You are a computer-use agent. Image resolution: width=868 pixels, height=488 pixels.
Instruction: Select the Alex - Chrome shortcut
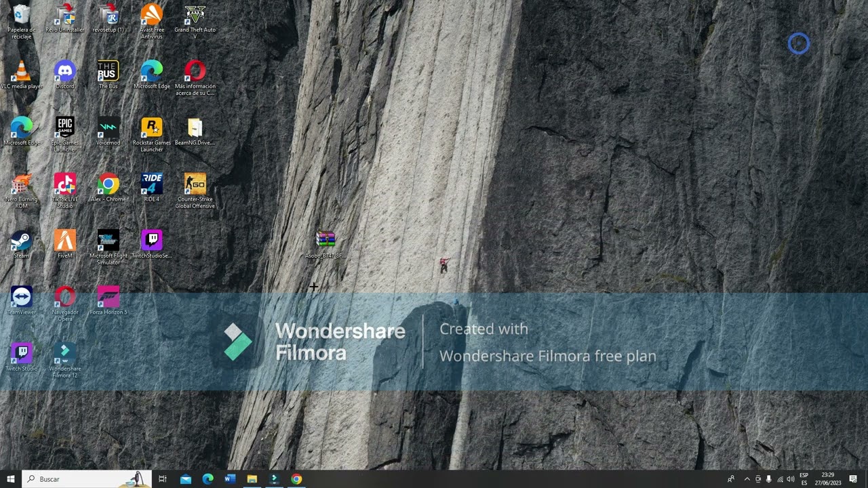coord(108,188)
